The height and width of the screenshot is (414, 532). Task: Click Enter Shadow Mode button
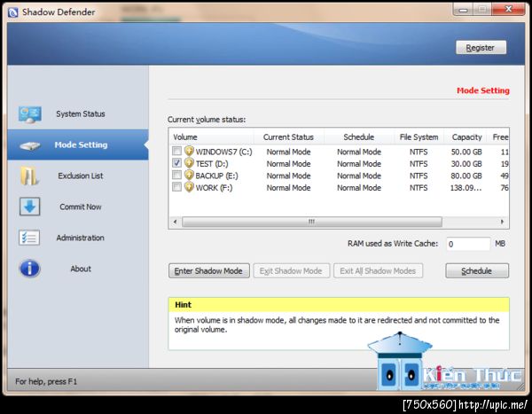tap(209, 270)
